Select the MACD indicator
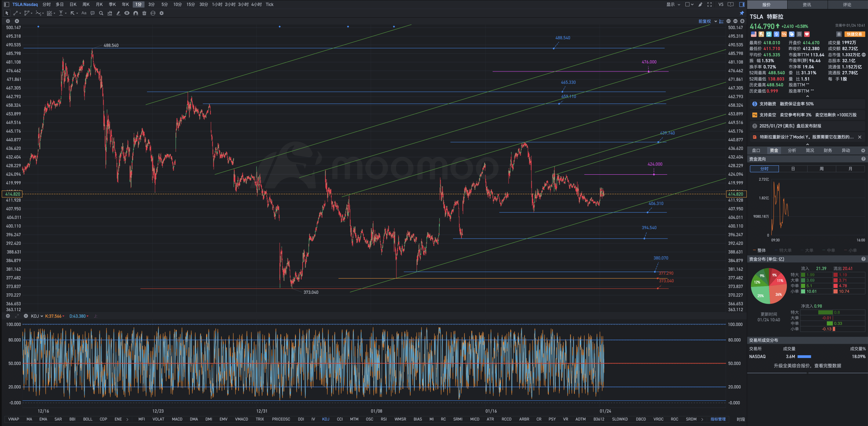This screenshot has height=426, width=868. point(177,419)
